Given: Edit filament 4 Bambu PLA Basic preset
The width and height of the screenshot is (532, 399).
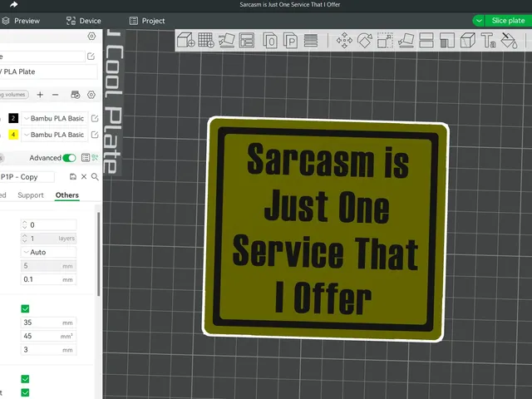Looking at the screenshot, I should (x=95, y=135).
